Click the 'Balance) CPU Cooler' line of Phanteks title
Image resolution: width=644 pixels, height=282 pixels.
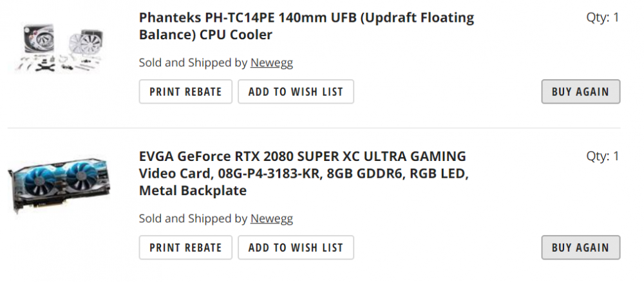205,35
